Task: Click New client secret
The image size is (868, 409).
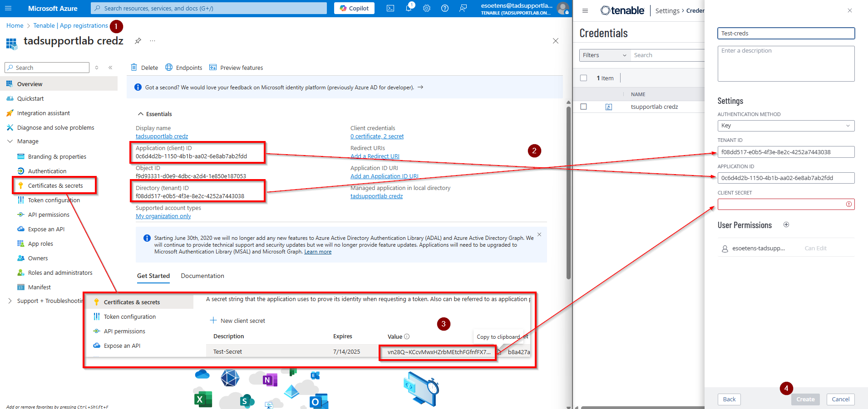Action: [237, 321]
